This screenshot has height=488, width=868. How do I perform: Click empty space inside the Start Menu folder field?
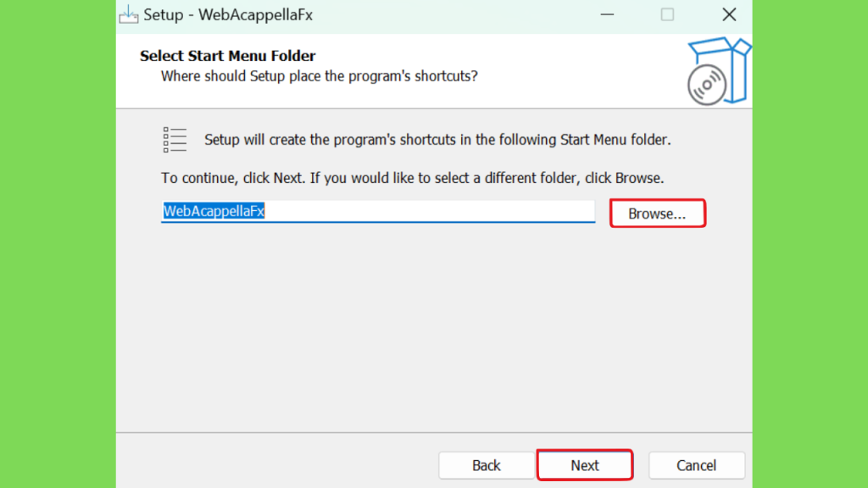(x=430, y=211)
